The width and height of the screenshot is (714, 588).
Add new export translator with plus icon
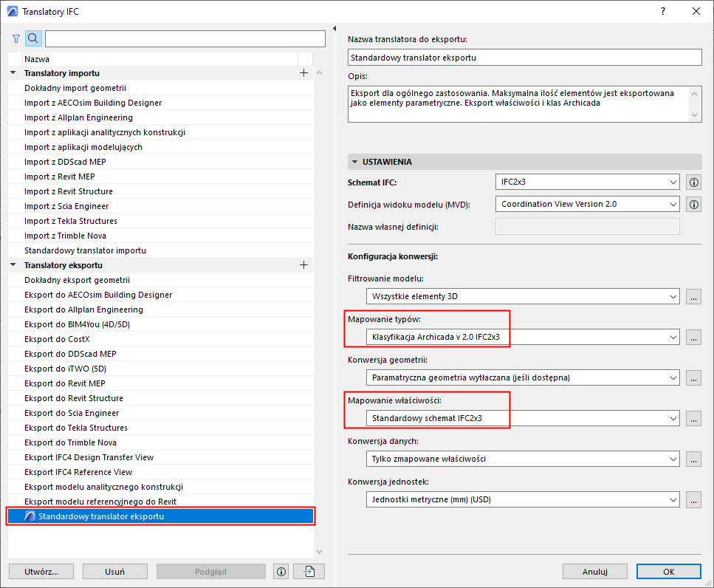tap(303, 265)
